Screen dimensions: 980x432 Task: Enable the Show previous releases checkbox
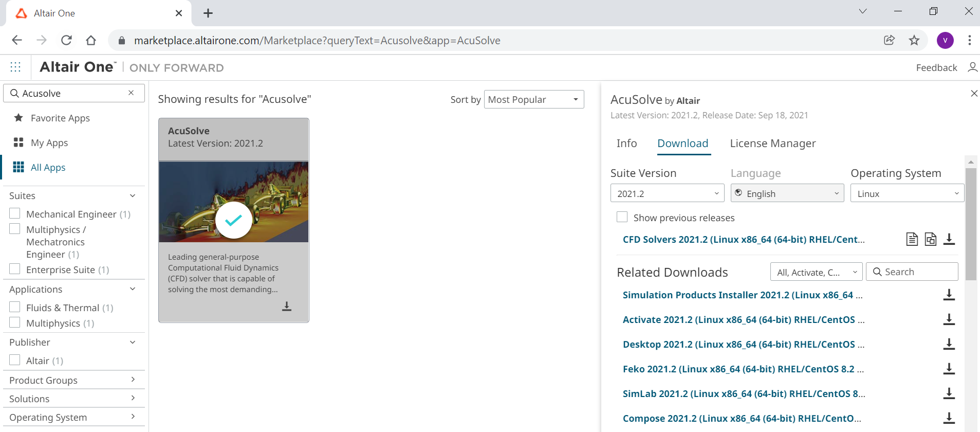(x=622, y=217)
